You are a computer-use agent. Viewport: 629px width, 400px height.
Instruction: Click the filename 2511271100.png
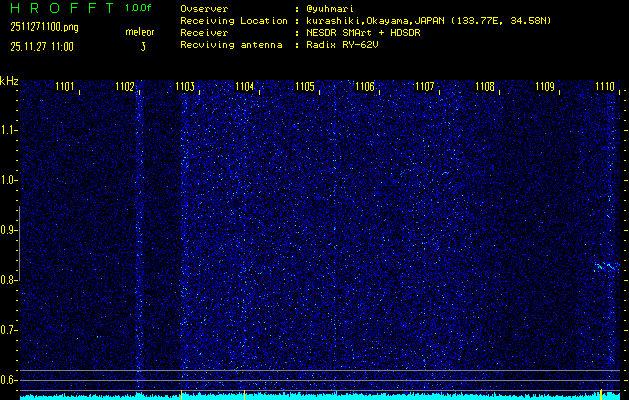click(x=45, y=27)
